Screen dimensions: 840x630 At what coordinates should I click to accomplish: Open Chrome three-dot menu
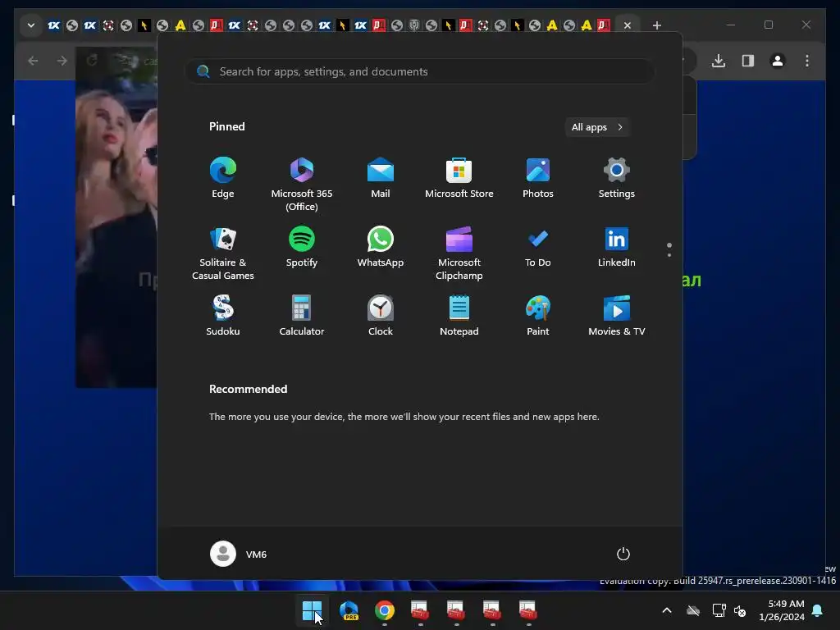pos(807,61)
